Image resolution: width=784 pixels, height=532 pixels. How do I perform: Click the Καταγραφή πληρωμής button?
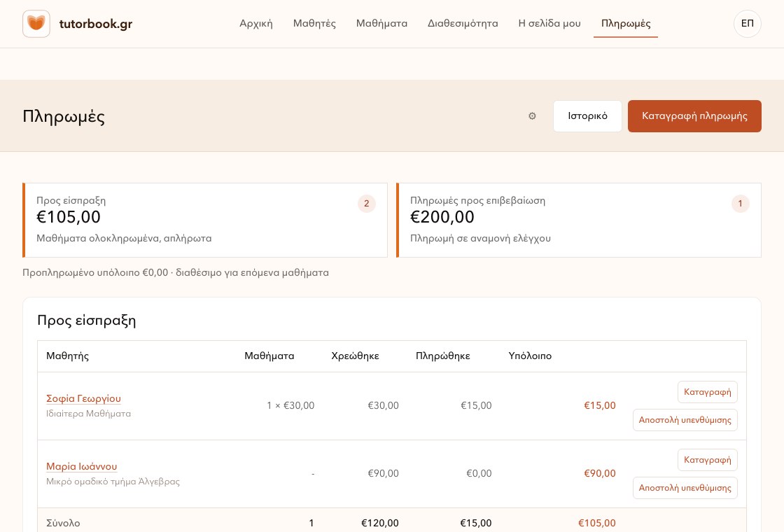(x=694, y=116)
